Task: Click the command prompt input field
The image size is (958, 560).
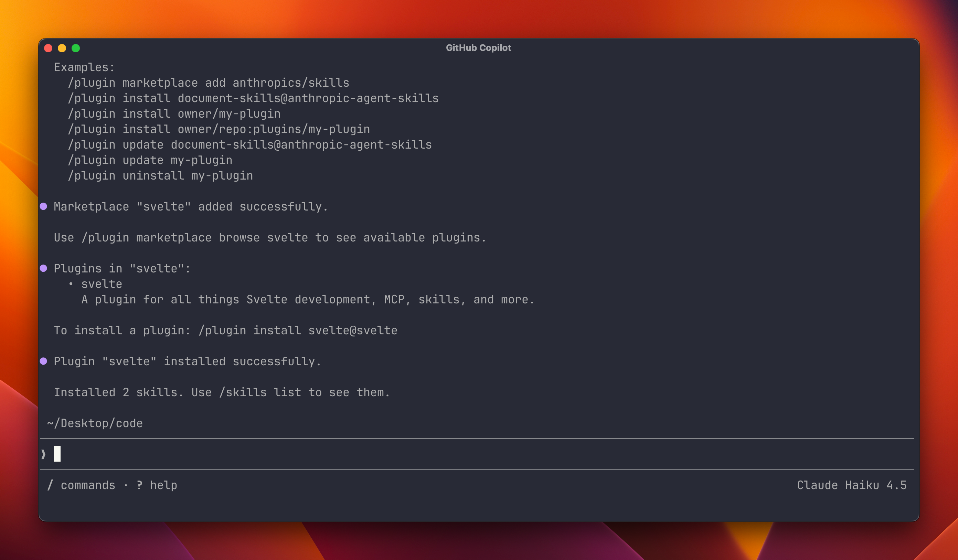Action: [x=477, y=454]
